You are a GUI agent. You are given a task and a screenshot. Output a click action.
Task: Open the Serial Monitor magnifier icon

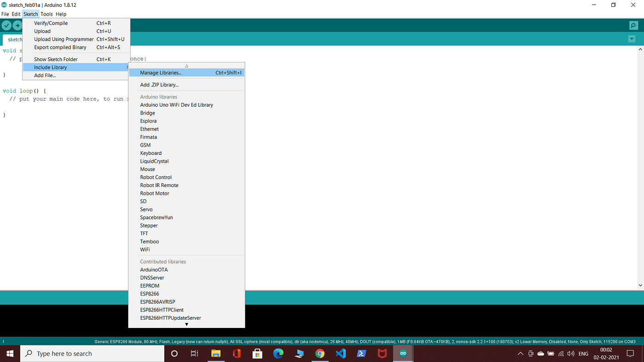633,26
